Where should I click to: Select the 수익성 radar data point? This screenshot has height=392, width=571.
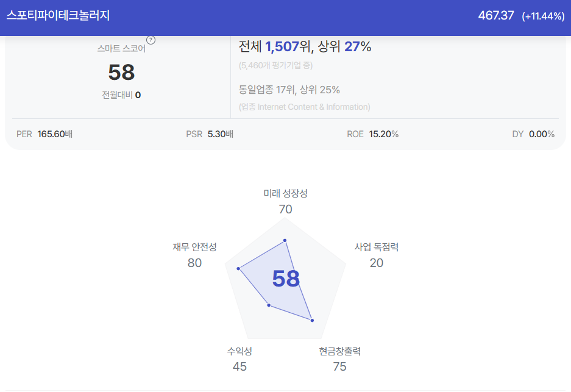(269, 305)
